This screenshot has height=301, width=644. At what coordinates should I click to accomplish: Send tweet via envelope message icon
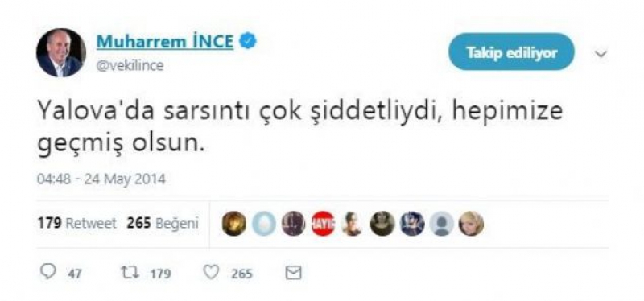click(x=293, y=273)
